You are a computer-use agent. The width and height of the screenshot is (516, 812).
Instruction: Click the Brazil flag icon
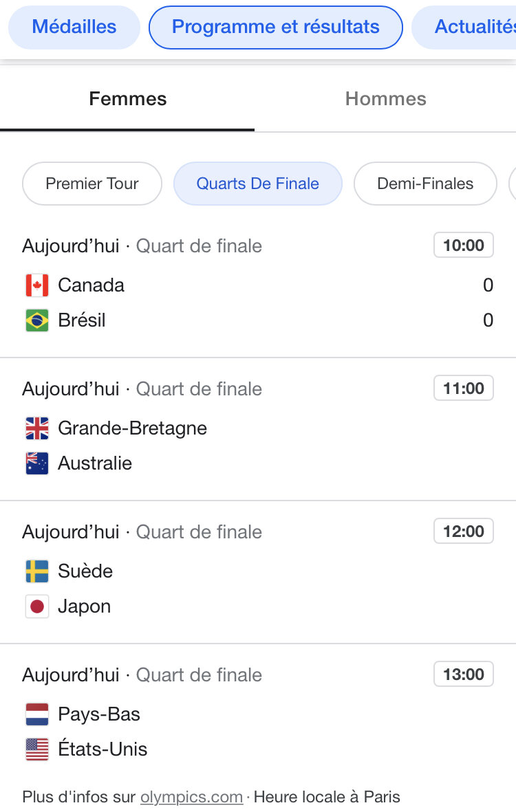[x=36, y=320]
